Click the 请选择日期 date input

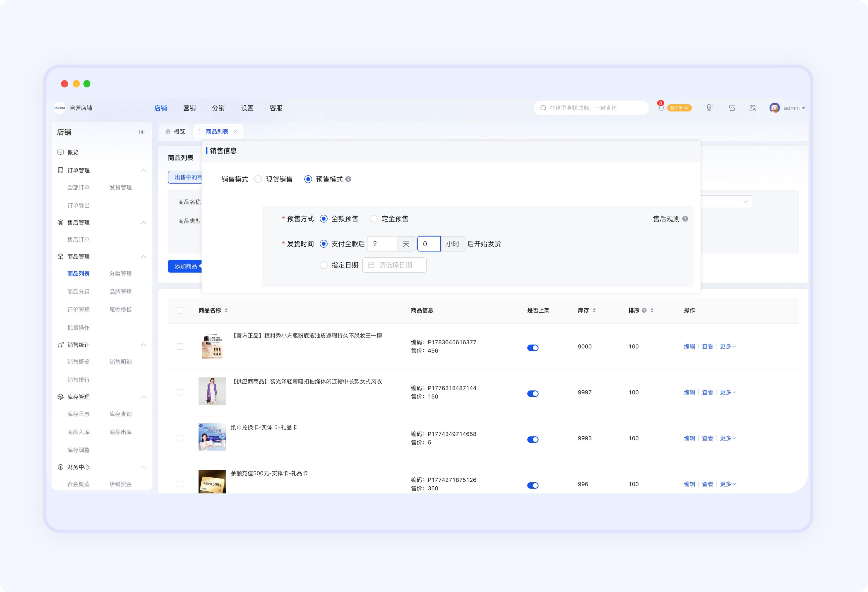pyautogui.click(x=394, y=265)
